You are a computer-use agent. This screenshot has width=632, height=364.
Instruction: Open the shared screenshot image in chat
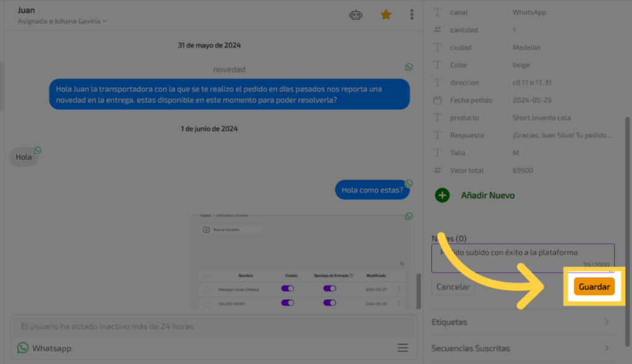[x=300, y=261]
